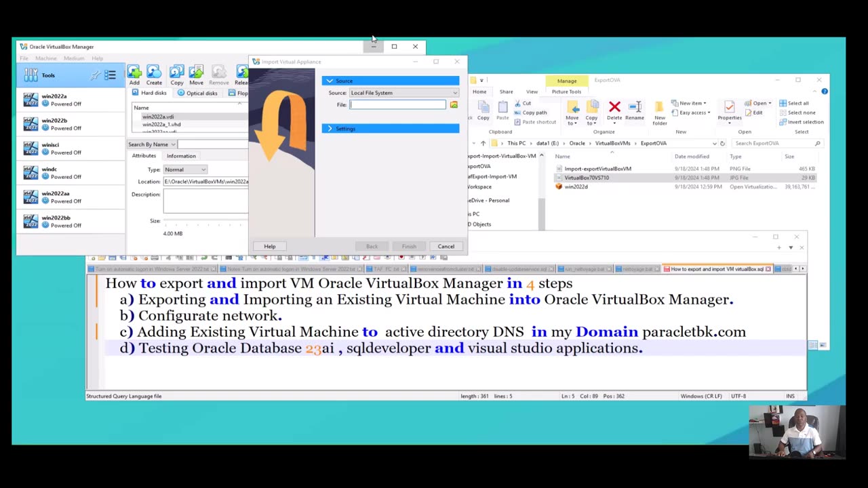Click the VirtualBoxVMs breadcrumb in address bar
This screenshot has width=868, height=488.
(612, 143)
